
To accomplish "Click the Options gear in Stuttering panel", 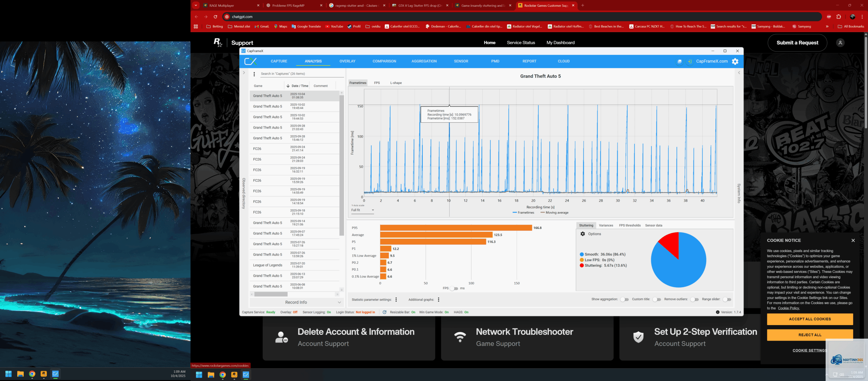I will pos(583,234).
